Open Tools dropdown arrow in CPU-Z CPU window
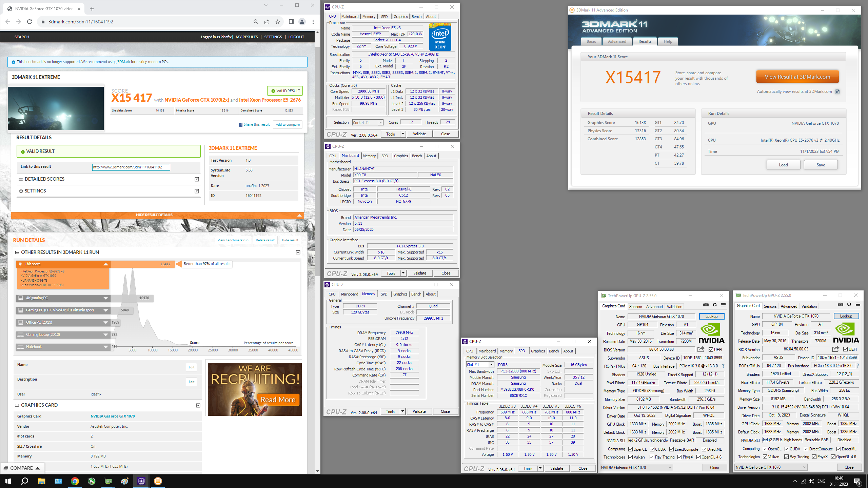Screen dimensions: 868x488 [403, 134]
